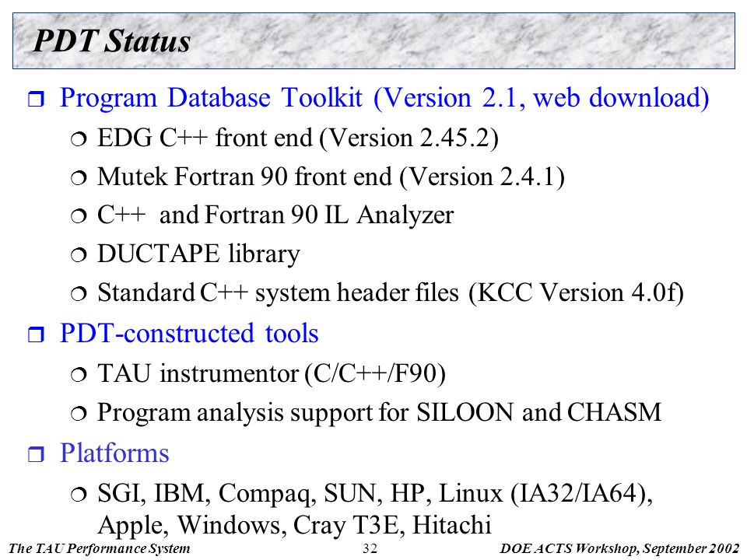
Task: Click slide number 32 in footer
Action: 370,548
